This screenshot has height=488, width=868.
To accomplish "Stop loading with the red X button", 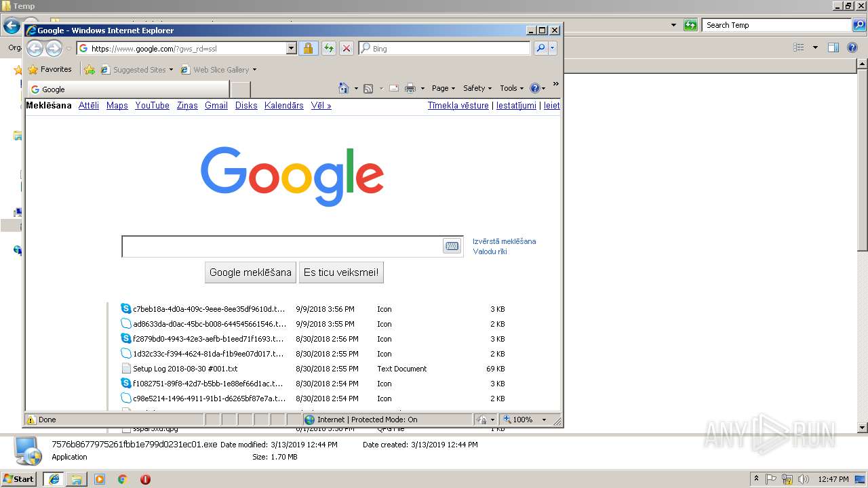I will (x=347, y=48).
